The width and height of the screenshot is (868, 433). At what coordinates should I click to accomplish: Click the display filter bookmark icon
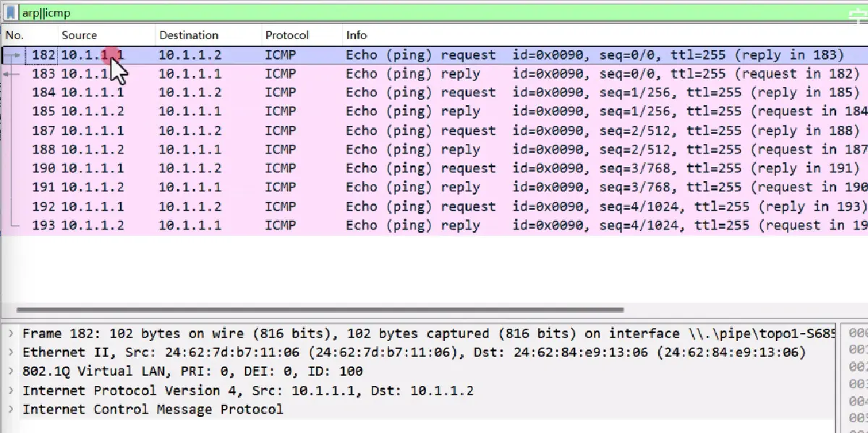11,12
